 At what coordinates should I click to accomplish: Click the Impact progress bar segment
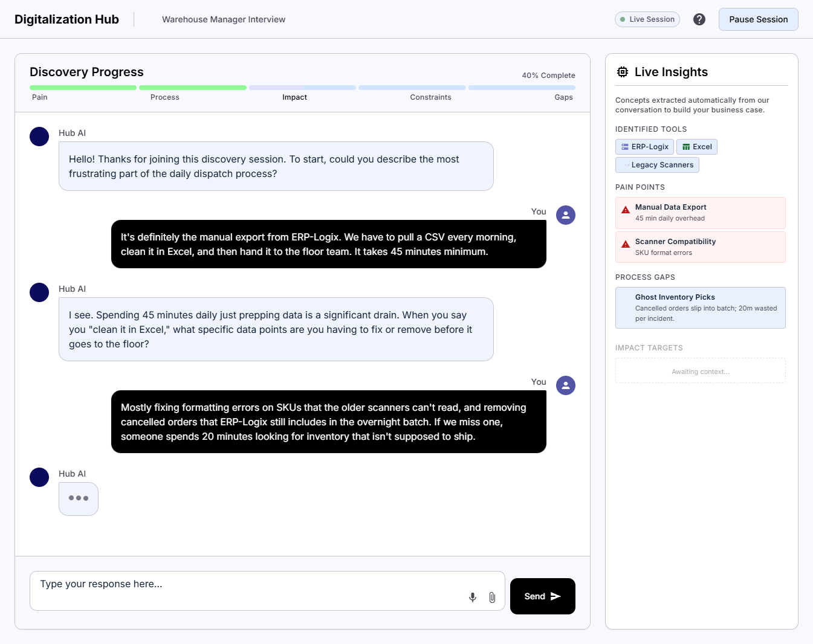[302, 88]
